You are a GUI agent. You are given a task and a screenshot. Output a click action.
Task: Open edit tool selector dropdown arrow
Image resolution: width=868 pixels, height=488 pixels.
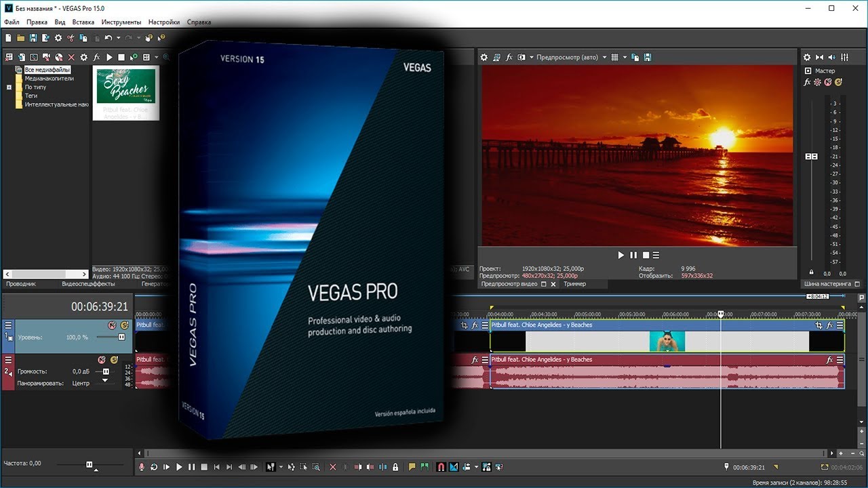[281, 467]
